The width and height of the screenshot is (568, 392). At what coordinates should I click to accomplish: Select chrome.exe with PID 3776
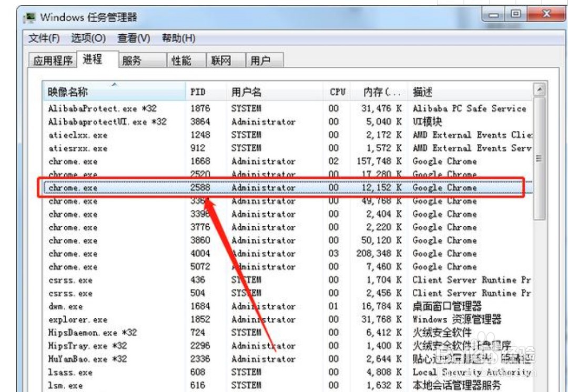point(288,227)
